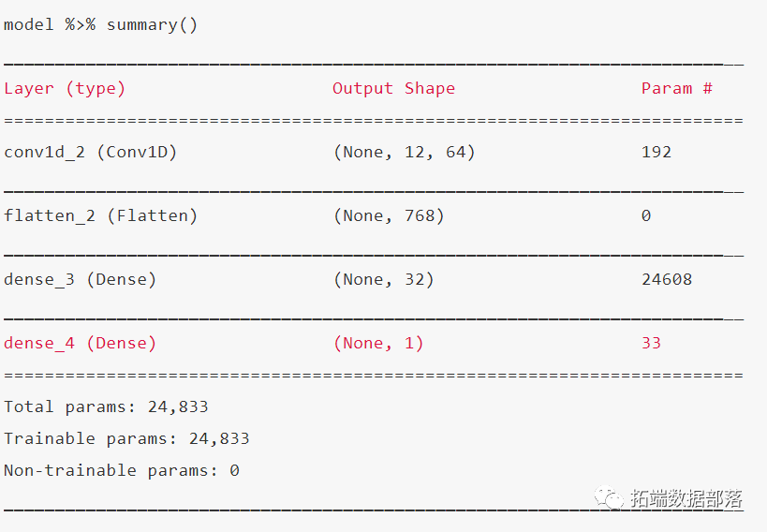Click the (None, 32) output shape
This screenshot has width=767, height=532.
click(384, 279)
